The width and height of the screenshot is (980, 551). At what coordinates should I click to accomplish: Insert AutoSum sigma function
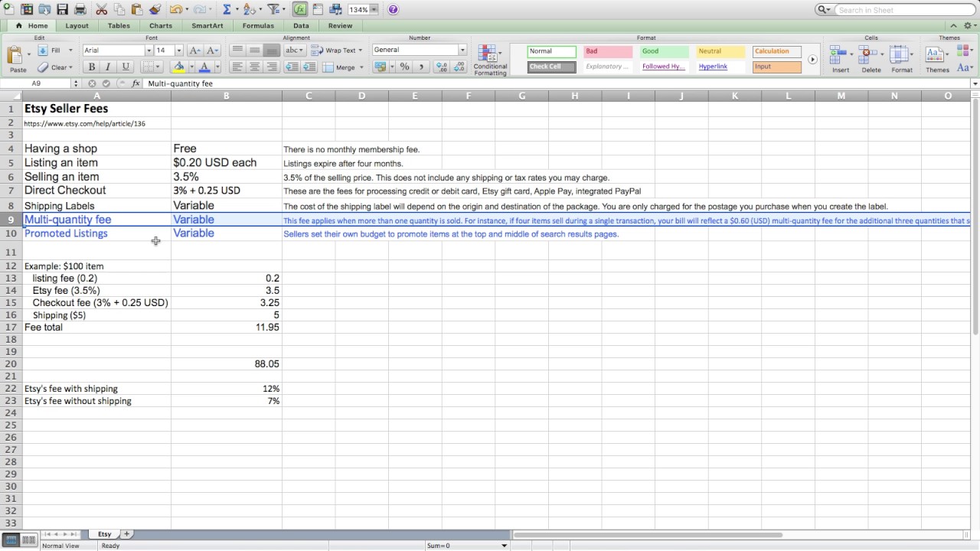(227, 10)
